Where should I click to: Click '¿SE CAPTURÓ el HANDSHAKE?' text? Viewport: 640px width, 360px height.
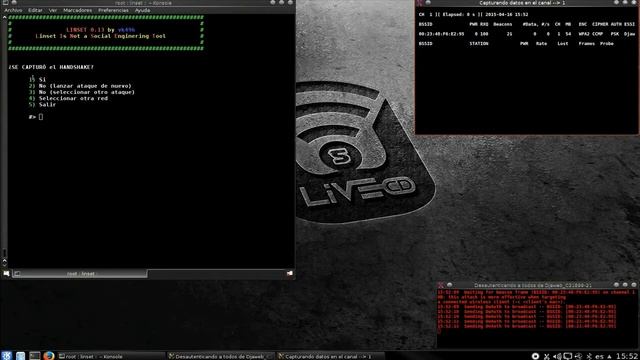click(51, 67)
